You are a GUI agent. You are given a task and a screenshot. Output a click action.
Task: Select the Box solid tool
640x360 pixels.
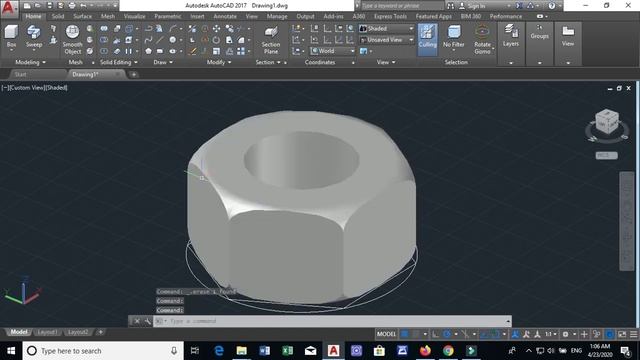(11, 37)
